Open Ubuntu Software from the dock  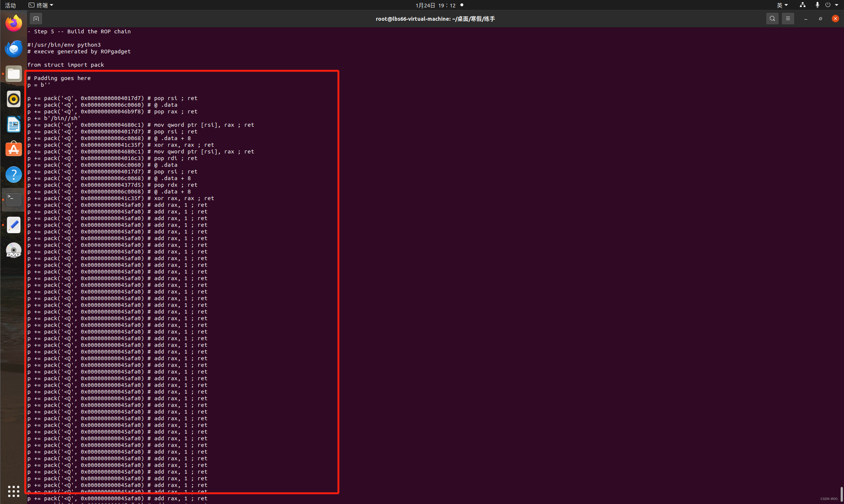click(x=13, y=149)
